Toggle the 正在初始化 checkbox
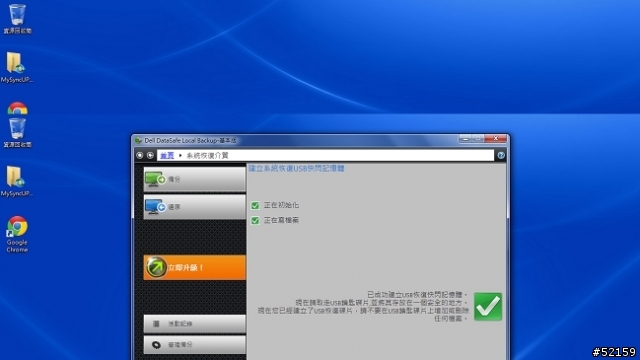This screenshot has width=640, height=360. click(255, 205)
